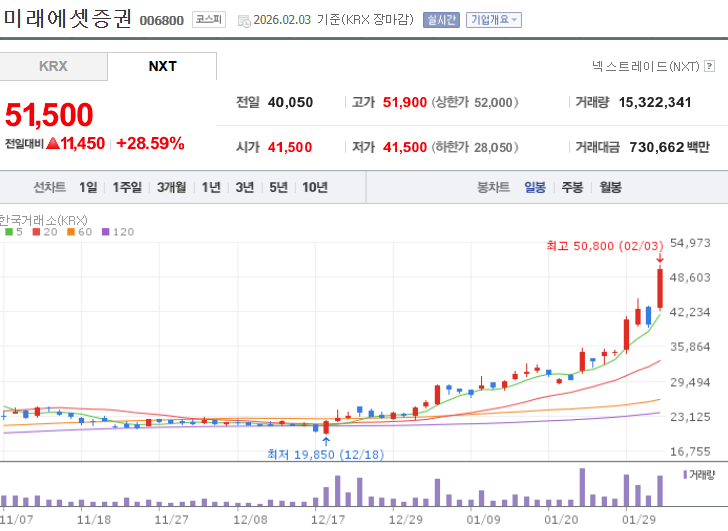Click the 상한가 52,000 text

(x=475, y=102)
